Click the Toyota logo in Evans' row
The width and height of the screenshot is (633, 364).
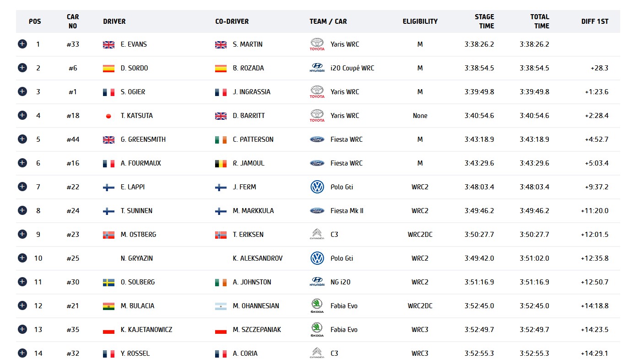click(317, 44)
